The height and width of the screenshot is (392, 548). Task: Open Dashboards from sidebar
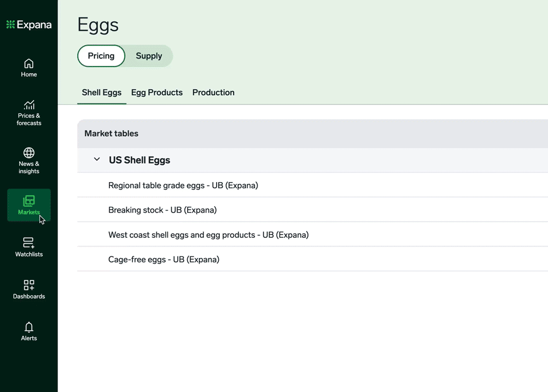click(28, 289)
